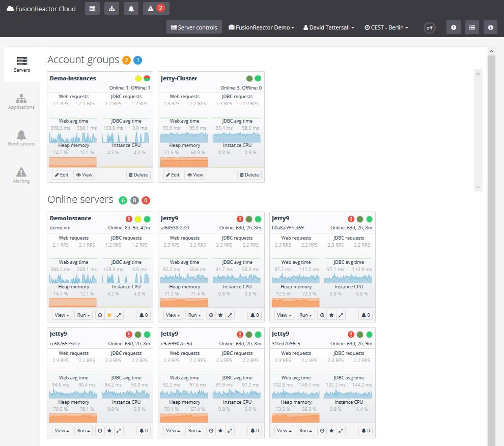Image resolution: width=504 pixels, height=446 pixels.
Task: Click the red 0 badge beside Online servers
Action: tap(146, 200)
